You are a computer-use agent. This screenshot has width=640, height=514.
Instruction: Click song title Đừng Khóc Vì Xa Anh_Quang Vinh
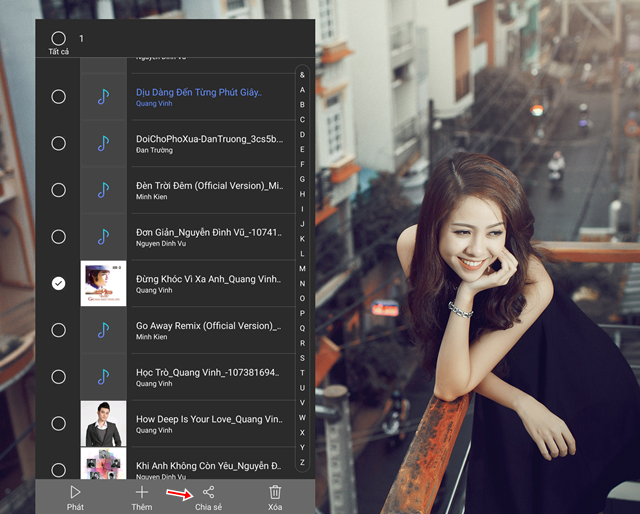click(x=208, y=279)
